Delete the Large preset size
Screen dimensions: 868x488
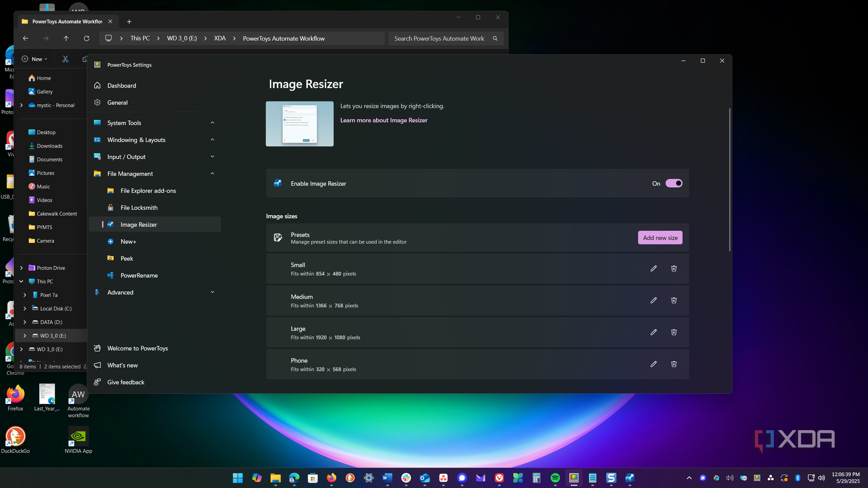tap(674, 332)
